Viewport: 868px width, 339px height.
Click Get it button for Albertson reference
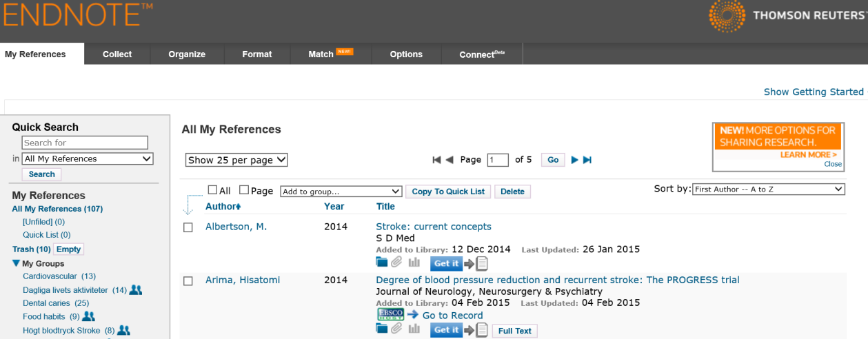446,263
